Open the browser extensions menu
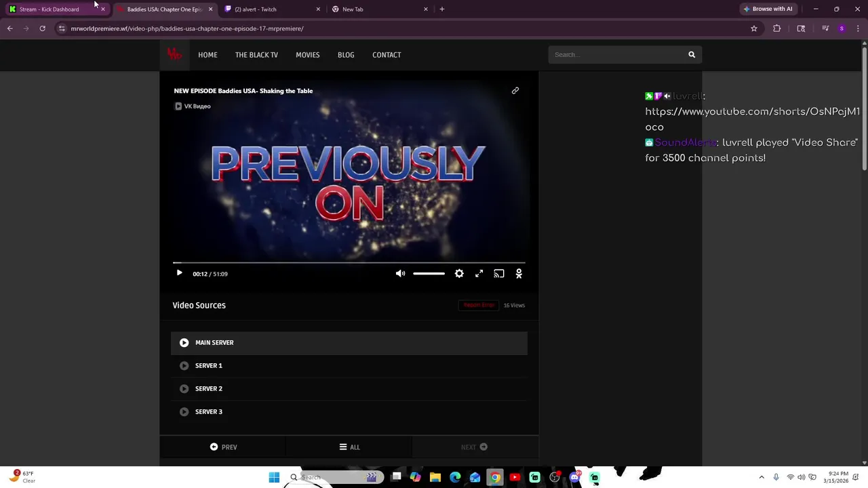Screen dimensions: 868x488 777,28
